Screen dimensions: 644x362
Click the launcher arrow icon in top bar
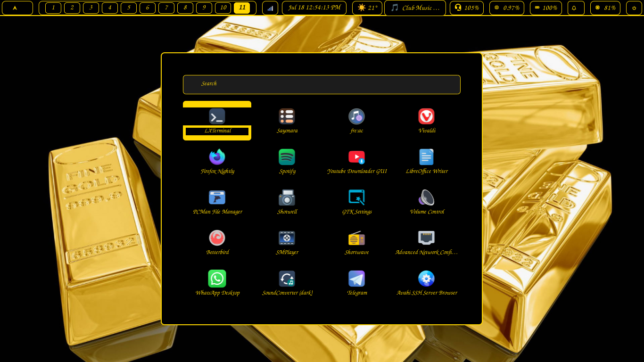tap(15, 8)
